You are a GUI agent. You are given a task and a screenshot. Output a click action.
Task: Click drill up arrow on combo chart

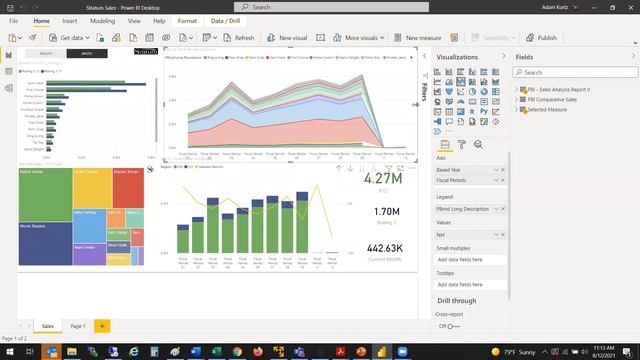point(338,168)
